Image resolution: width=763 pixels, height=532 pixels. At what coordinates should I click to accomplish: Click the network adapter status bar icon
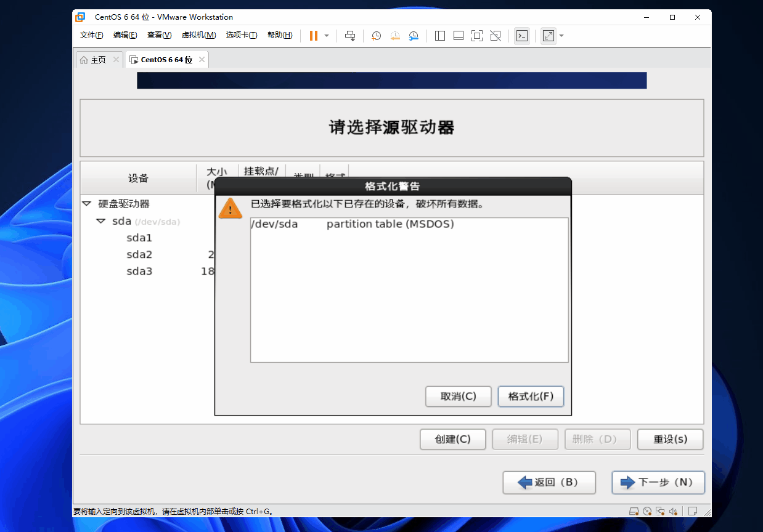click(x=660, y=511)
